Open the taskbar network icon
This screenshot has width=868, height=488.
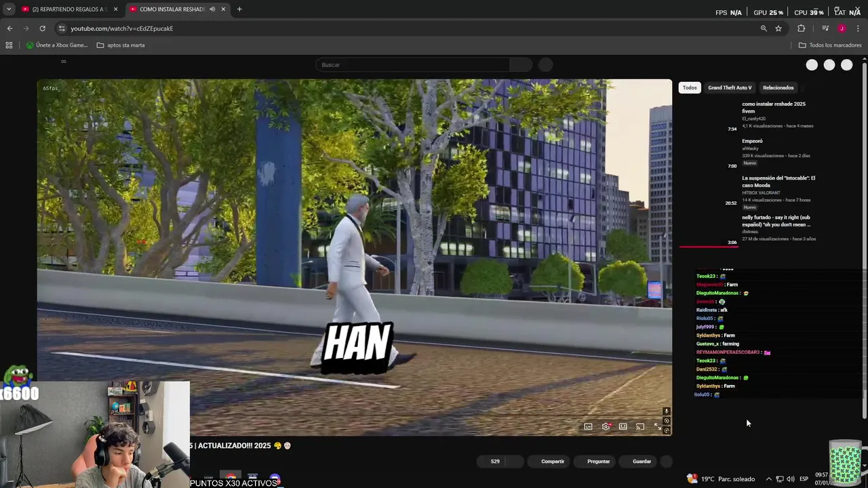780,479
